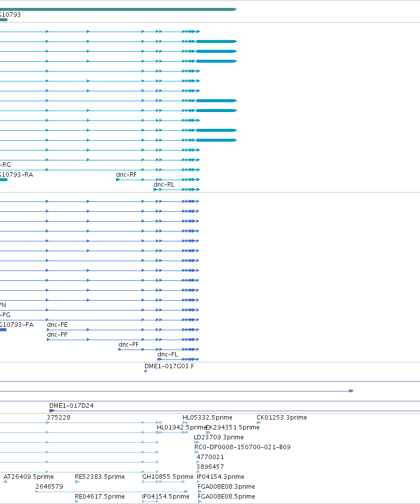Select the HL05332.5prime EST label
Viewport: 420px width, 504px height.
click(207, 418)
